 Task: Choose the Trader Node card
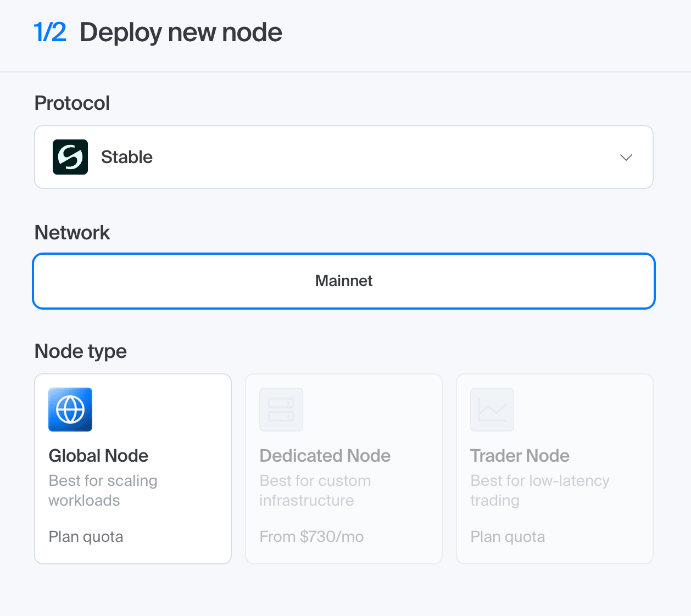click(555, 469)
